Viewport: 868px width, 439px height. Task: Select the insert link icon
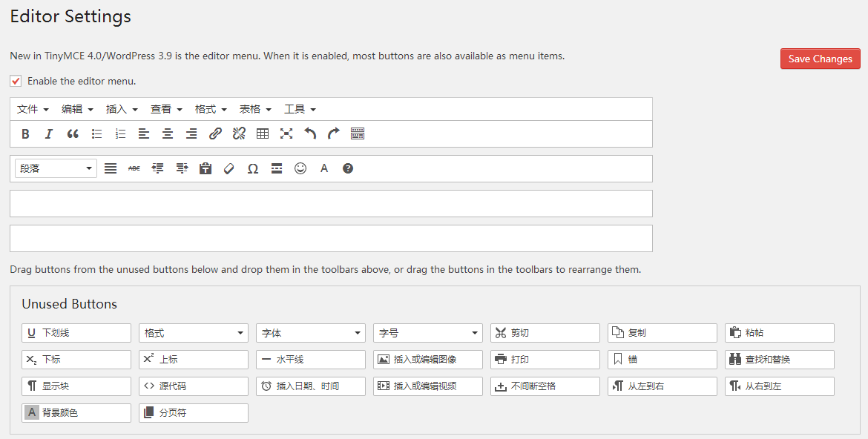tap(215, 133)
